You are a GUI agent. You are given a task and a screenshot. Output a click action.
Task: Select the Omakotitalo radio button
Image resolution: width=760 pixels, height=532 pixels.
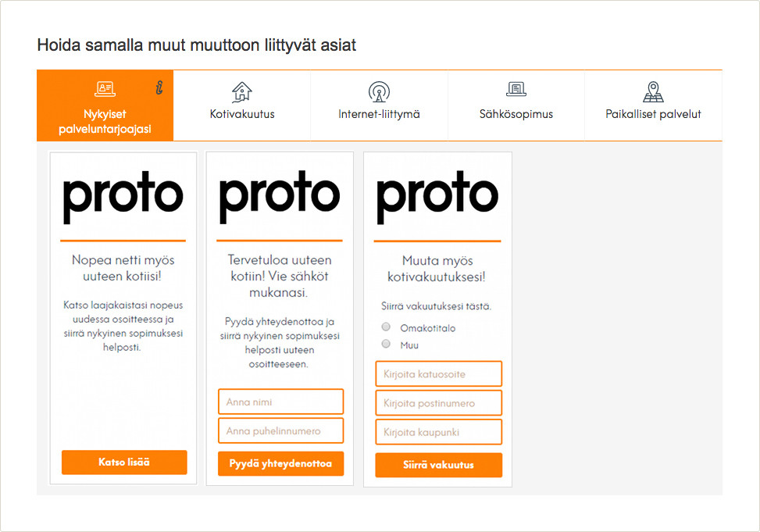tap(386, 327)
